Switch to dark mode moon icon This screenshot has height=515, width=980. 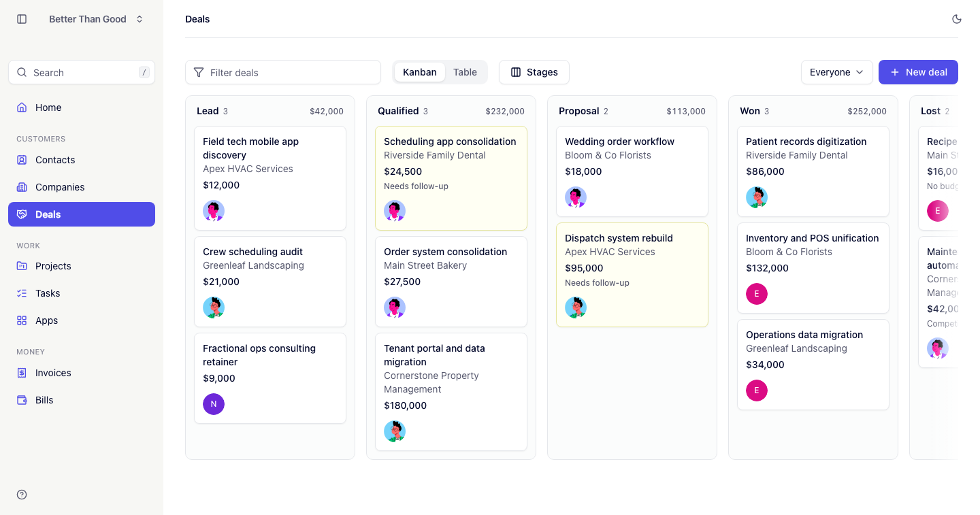point(957,19)
